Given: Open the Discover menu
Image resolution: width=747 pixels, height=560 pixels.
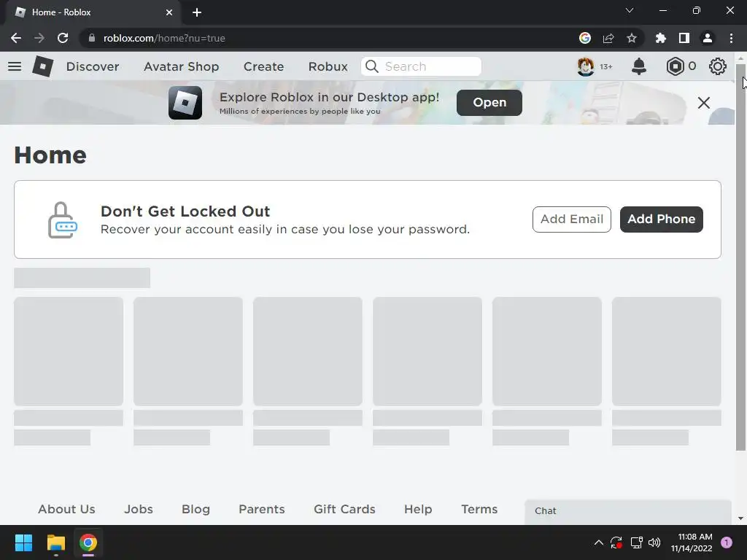Looking at the screenshot, I should pyautogui.click(x=93, y=66).
